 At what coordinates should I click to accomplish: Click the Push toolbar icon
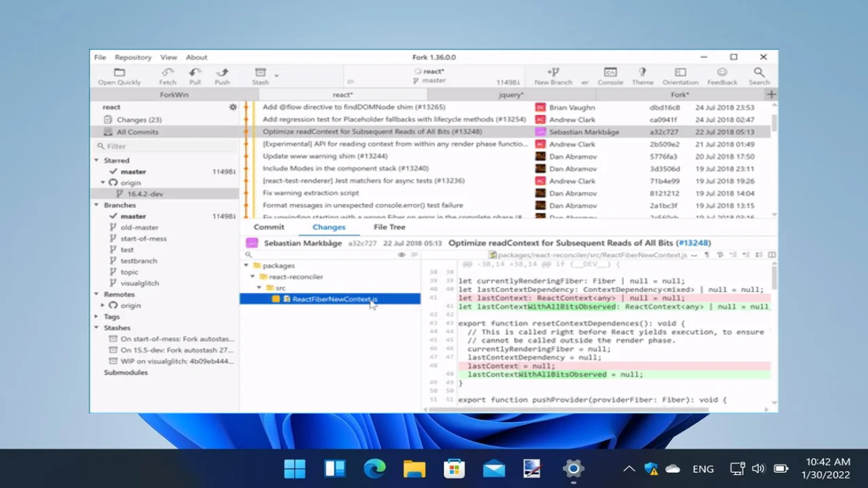click(x=222, y=73)
